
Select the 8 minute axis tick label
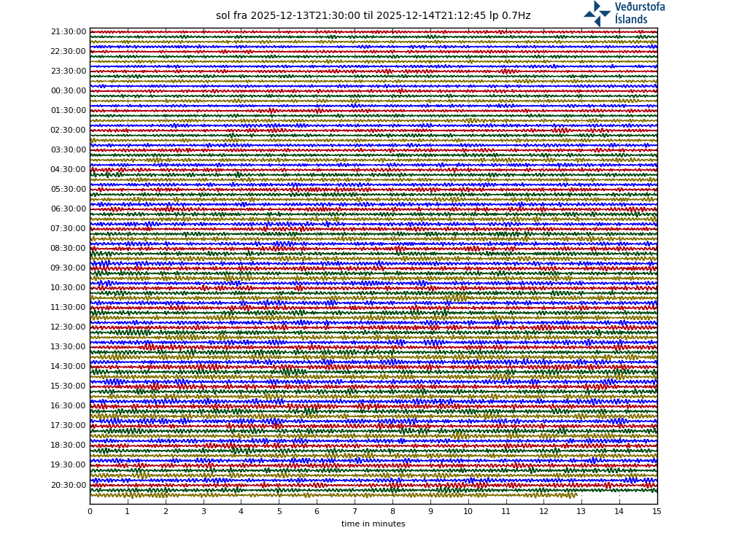coord(392,511)
